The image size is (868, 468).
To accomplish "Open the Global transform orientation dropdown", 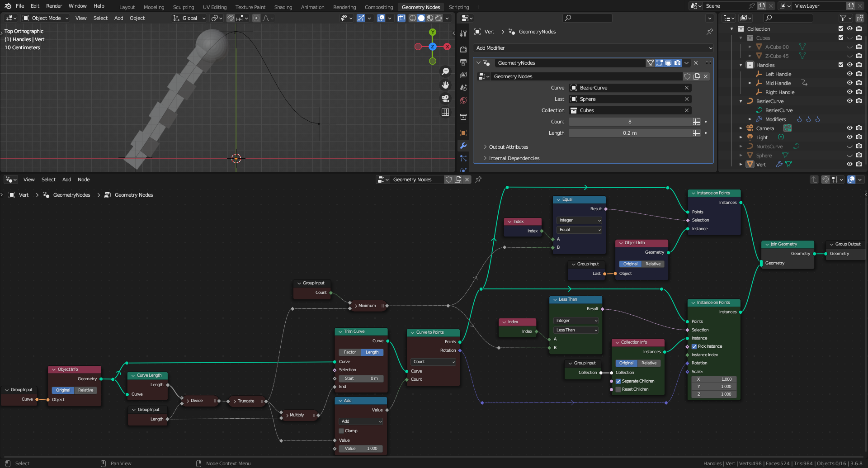I will 189,18.
